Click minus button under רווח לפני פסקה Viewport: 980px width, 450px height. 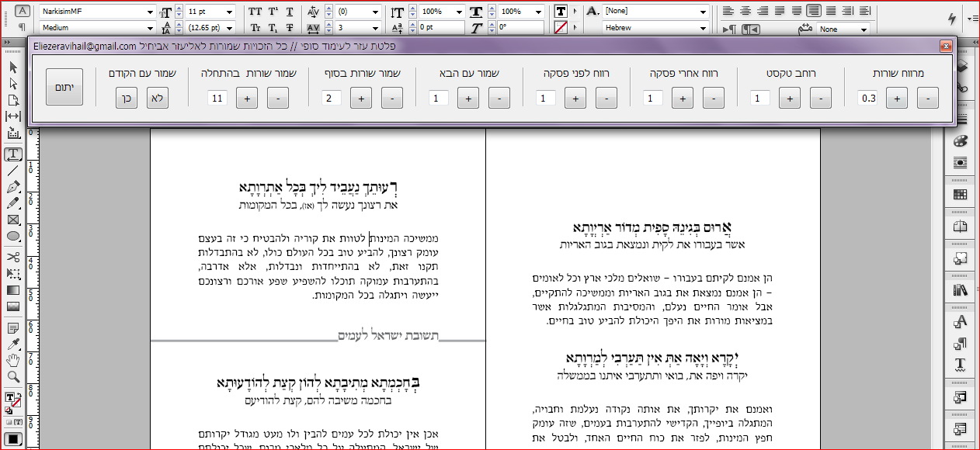click(x=606, y=98)
